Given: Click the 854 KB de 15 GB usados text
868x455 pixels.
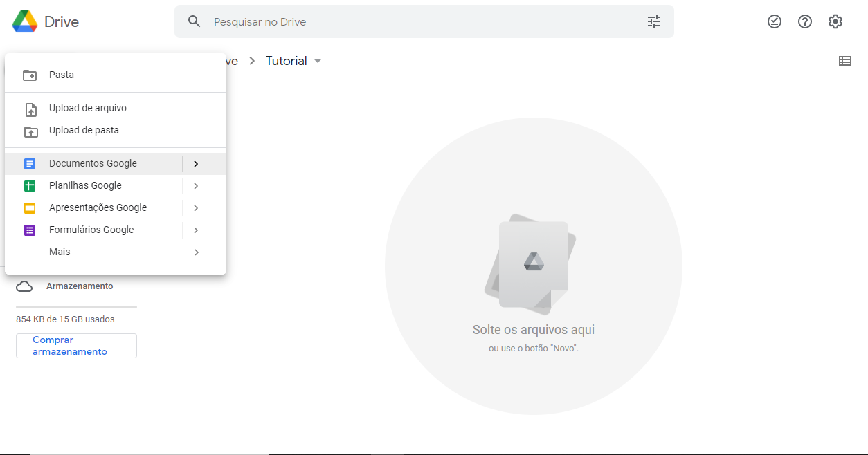Looking at the screenshot, I should pyautogui.click(x=65, y=319).
